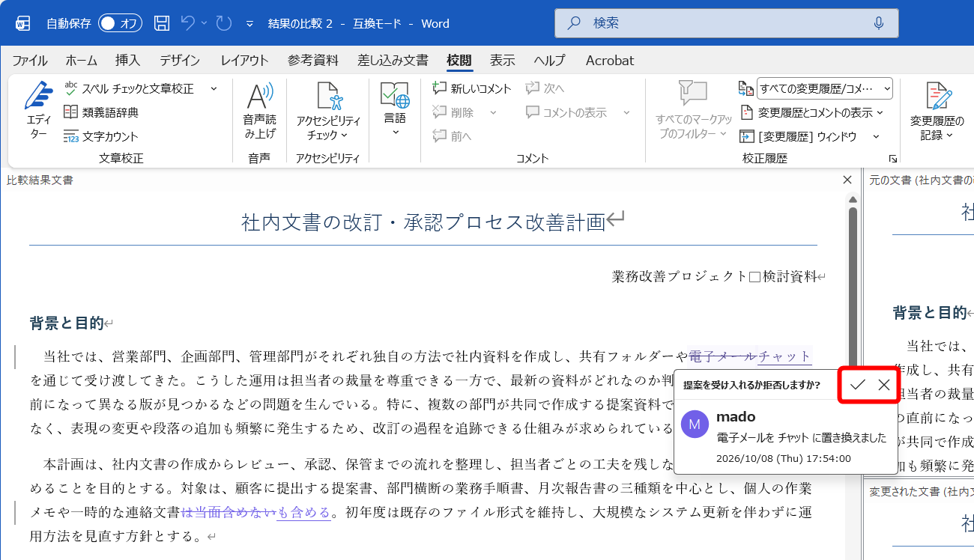974x560 pixels.
Task: Accept the suggestion with the checkmark icon
Action: 858,385
